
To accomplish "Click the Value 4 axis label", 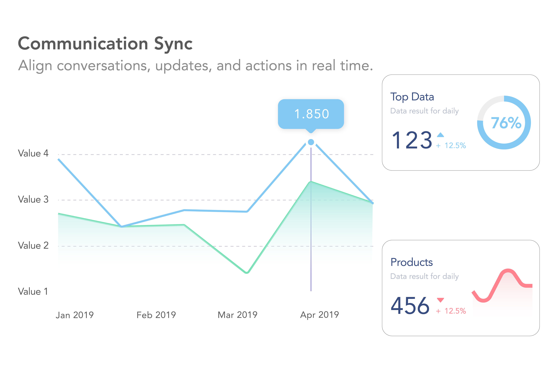I will point(33,153).
